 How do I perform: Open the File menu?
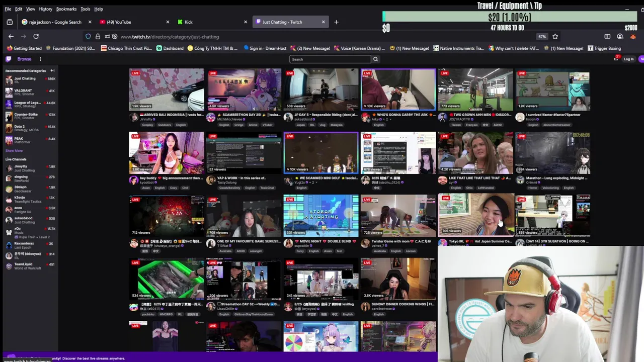(x=8, y=9)
